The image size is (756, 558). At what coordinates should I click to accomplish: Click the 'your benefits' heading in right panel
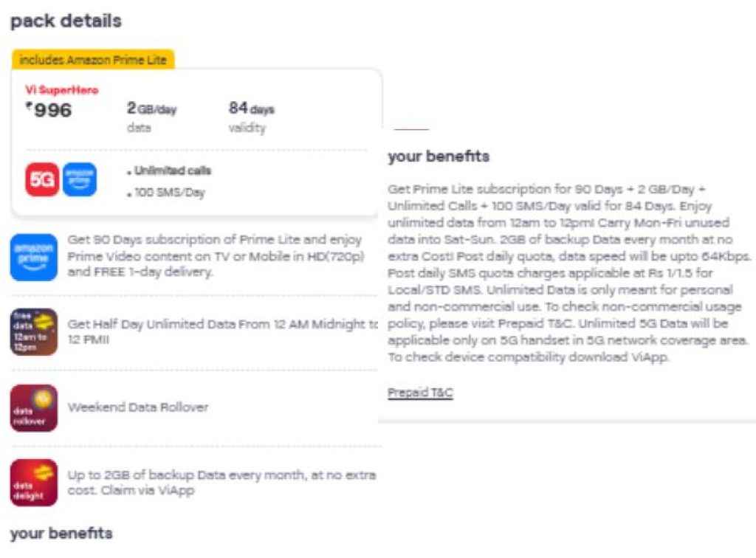coord(439,156)
